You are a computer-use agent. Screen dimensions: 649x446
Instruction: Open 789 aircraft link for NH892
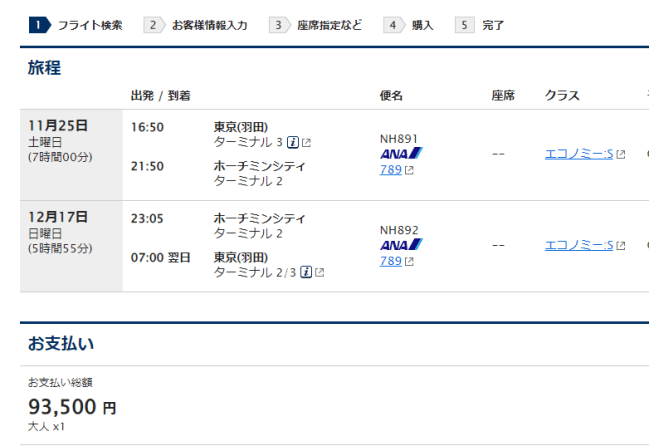(390, 261)
